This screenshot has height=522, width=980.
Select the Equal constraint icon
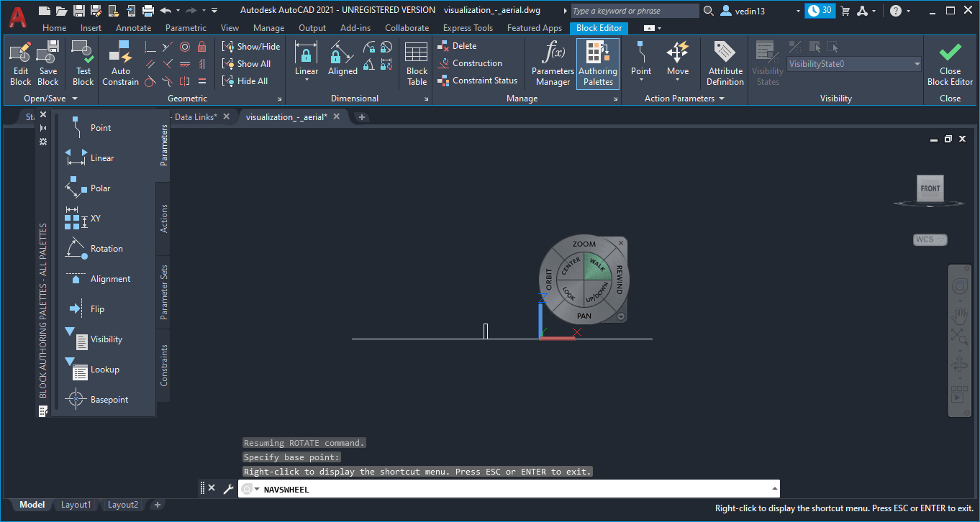(202, 81)
